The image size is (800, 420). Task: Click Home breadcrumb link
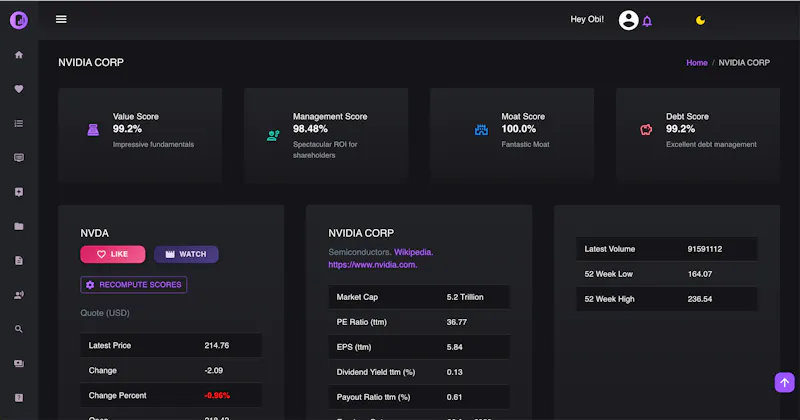click(697, 63)
